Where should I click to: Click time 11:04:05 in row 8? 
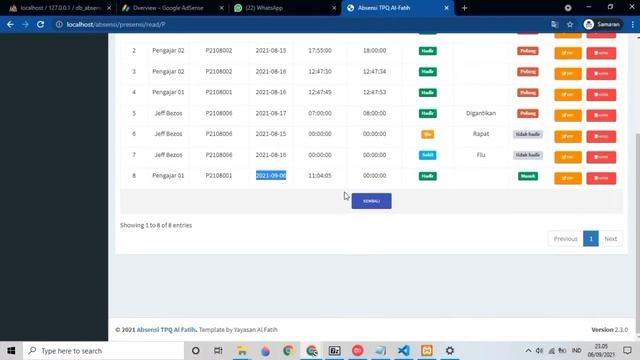pos(320,176)
